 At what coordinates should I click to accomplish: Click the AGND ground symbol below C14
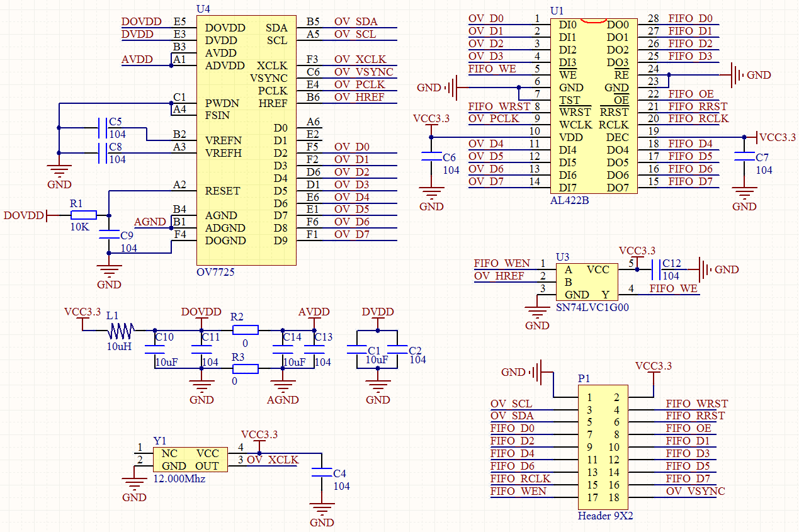(x=283, y=387)
